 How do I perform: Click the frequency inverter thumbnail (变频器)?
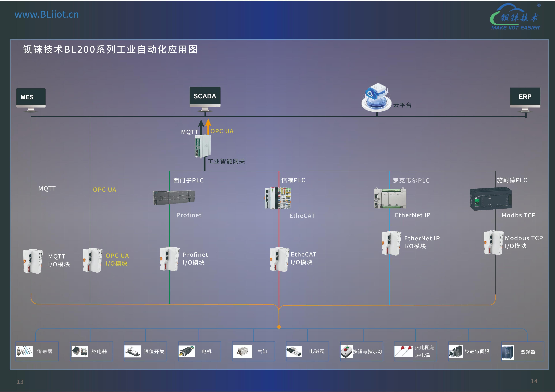(x=508, y=352)
